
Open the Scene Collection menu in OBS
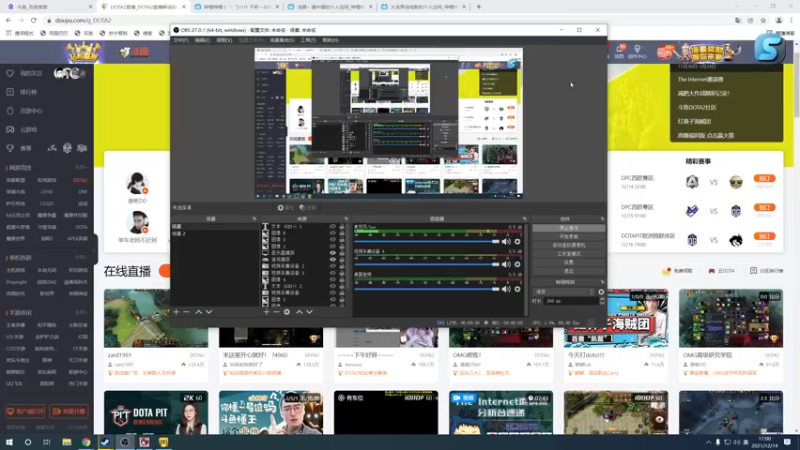tap(282, 40)
